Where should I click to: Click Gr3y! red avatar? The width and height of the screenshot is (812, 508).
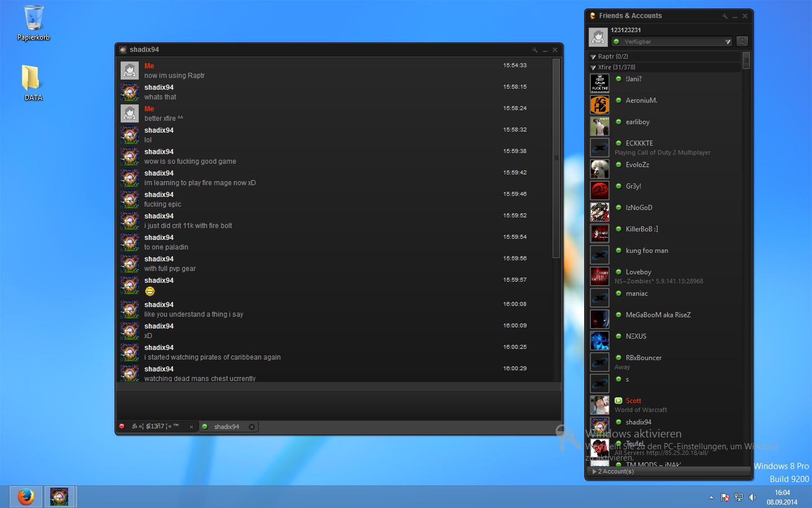(x=599, y=190)
